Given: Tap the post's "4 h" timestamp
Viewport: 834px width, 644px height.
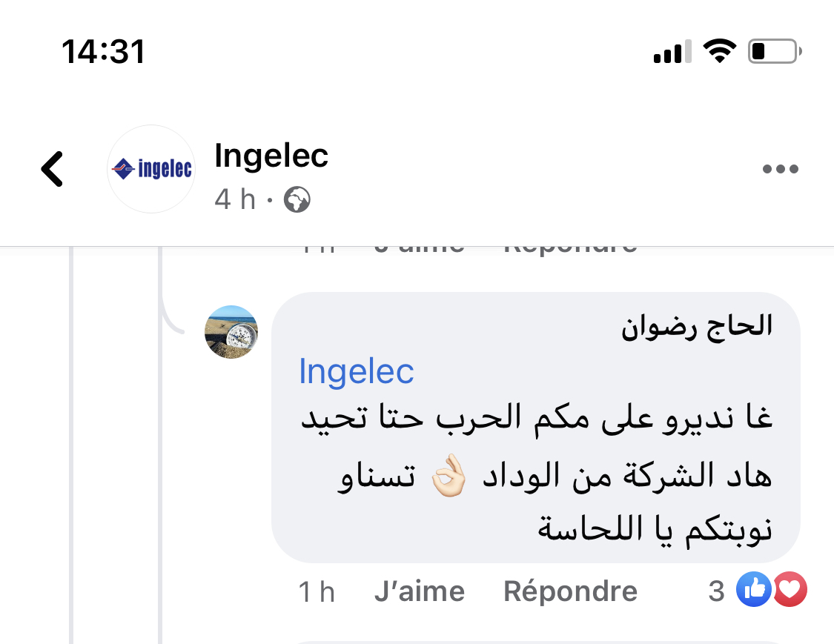Looking at the screenshot, I should point(234,199).
